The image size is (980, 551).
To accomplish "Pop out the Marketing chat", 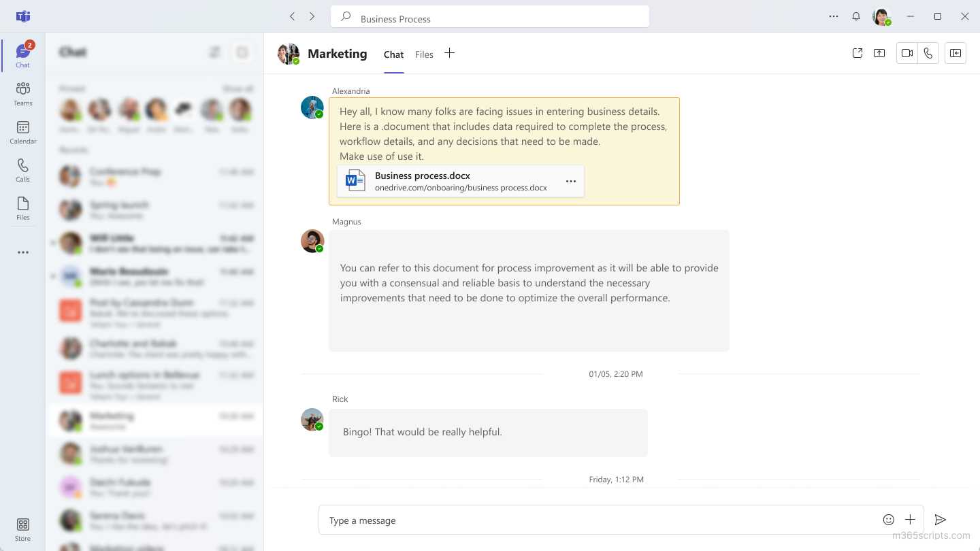I will (857, 53).
